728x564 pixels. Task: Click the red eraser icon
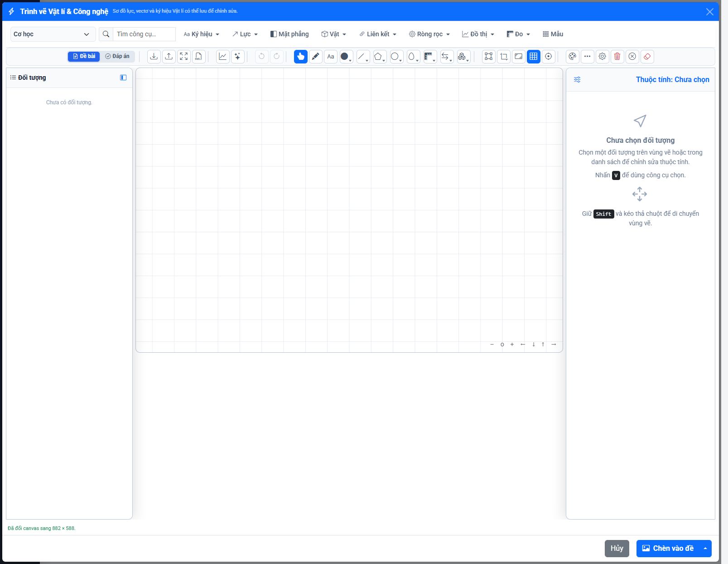pyautogui.click(x=647, y=57)
